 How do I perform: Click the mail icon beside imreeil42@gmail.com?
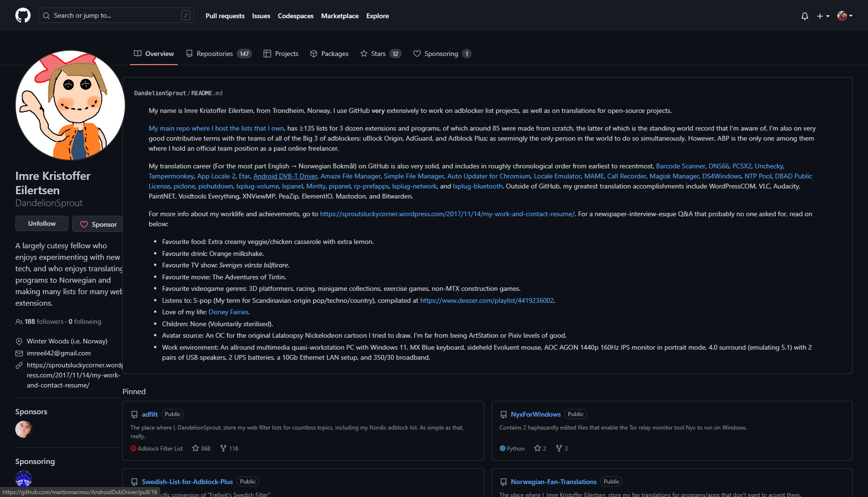tap(19, 353)
